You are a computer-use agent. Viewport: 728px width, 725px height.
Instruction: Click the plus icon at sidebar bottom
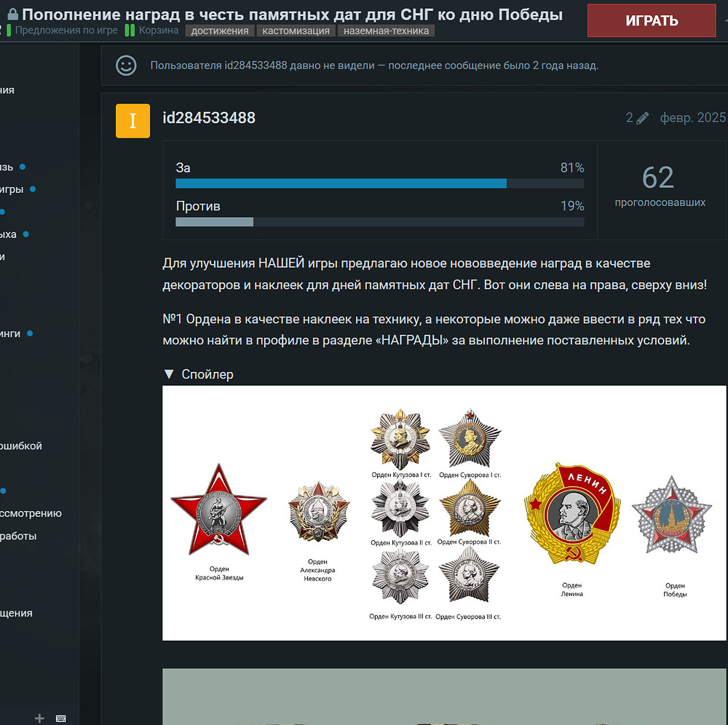point(39,718)
